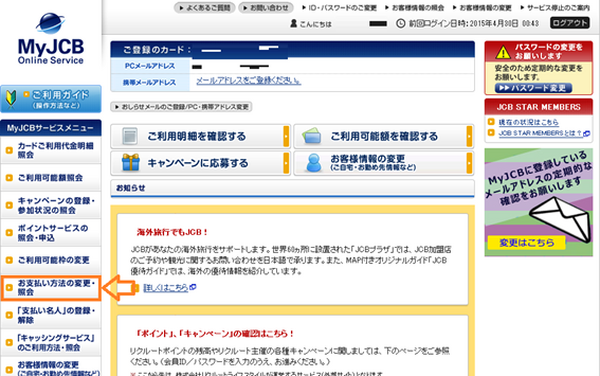This screenshot has width=600, height=376.
Task: Click お客様情報の変更 large button
Action: tap(383, 163)
